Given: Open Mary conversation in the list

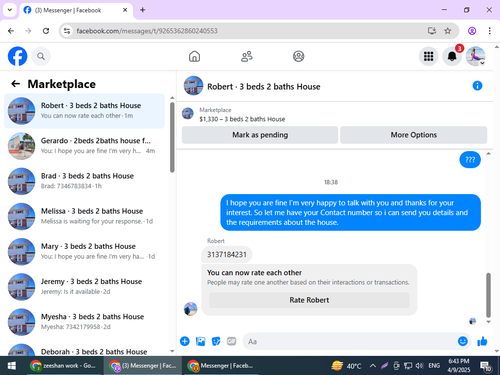Looking at the screenshot, I should (84, 251).
